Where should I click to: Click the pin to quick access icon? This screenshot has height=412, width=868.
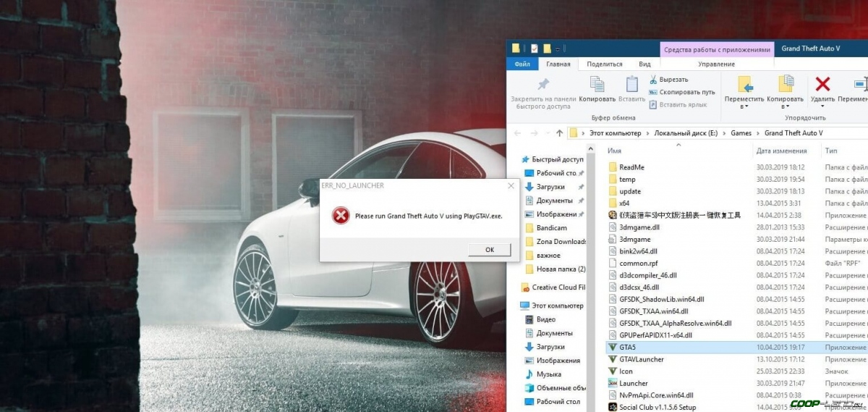pos(543,85)
